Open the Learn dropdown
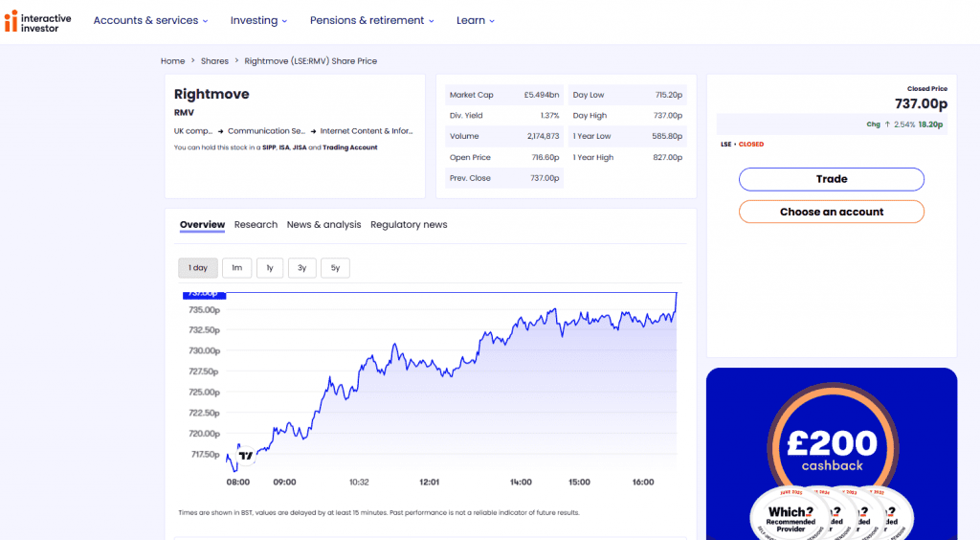Viewport: 980px width, 540px height. tap(476, 20)
